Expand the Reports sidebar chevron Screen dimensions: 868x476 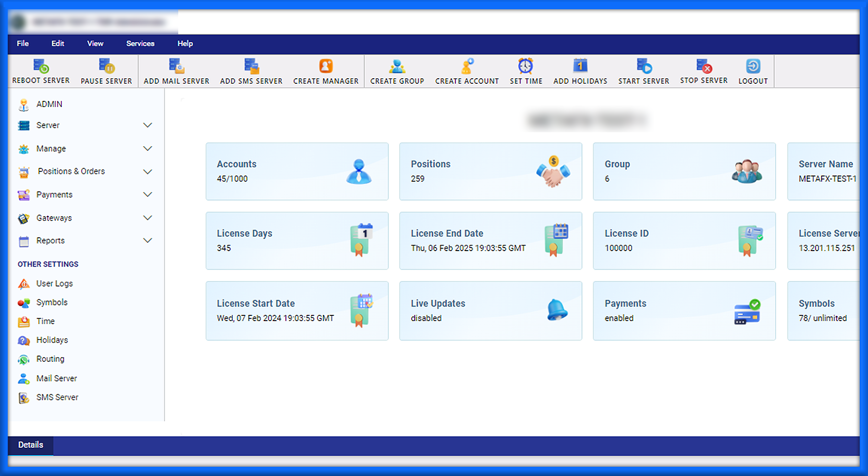(147, 241)
